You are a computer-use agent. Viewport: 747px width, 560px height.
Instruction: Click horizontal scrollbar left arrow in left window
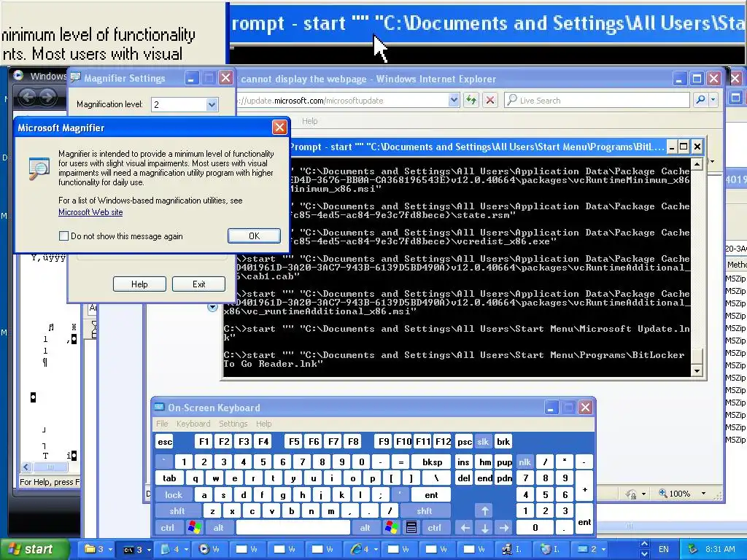tap(26, 467)
